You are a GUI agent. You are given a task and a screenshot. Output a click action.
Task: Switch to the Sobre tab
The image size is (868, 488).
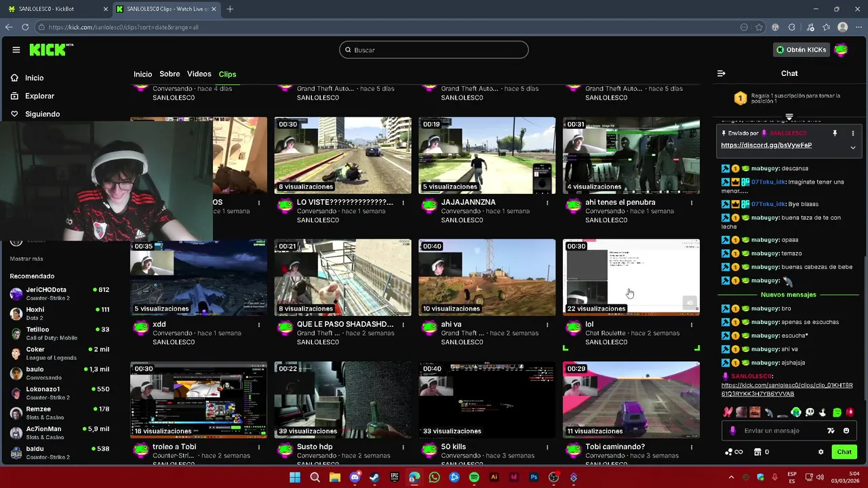(170, 74)
